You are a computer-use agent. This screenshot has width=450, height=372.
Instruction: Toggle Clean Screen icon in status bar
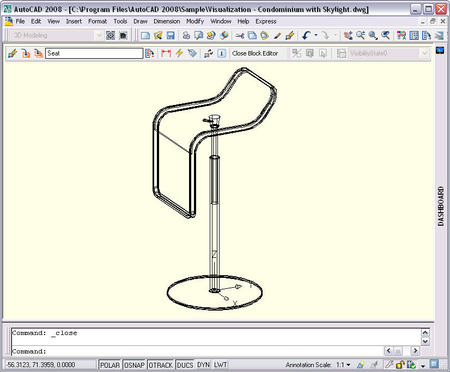click(434, 364)
